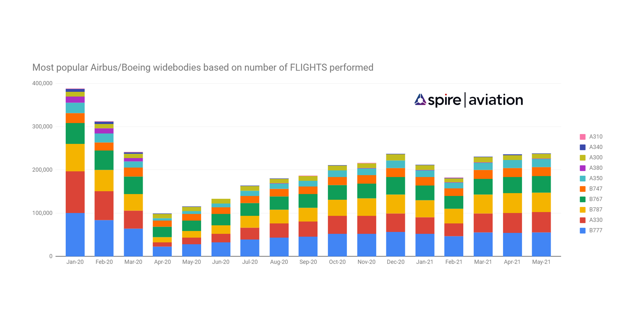Screen dimensions: 644x322
Task: Click the Feb-20 axis label
Action: tap(104, 262)
